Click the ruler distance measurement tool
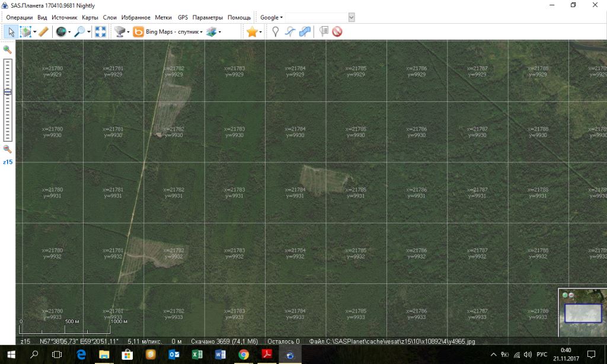 (x=43, y=32)
